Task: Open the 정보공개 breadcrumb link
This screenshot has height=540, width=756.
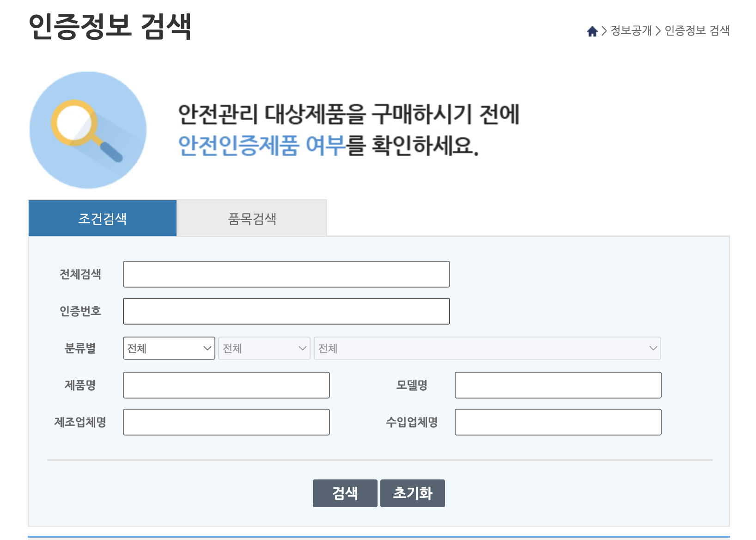Action: click(631, 31)
